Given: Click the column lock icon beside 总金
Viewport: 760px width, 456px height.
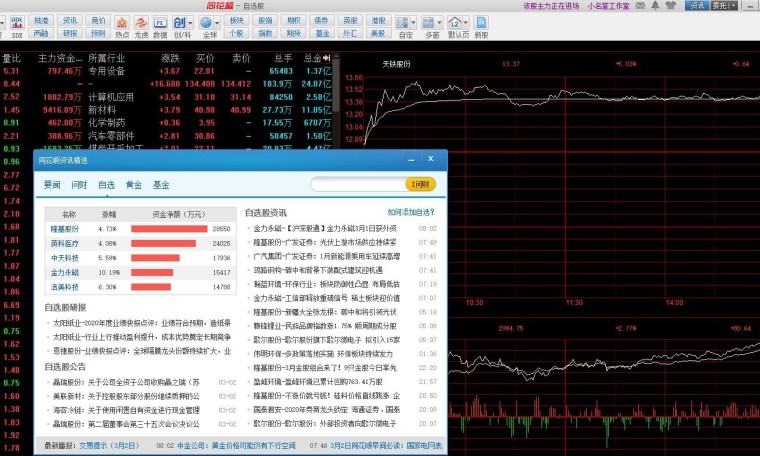Looking at the screenshot, I should (x=327, y=58).
